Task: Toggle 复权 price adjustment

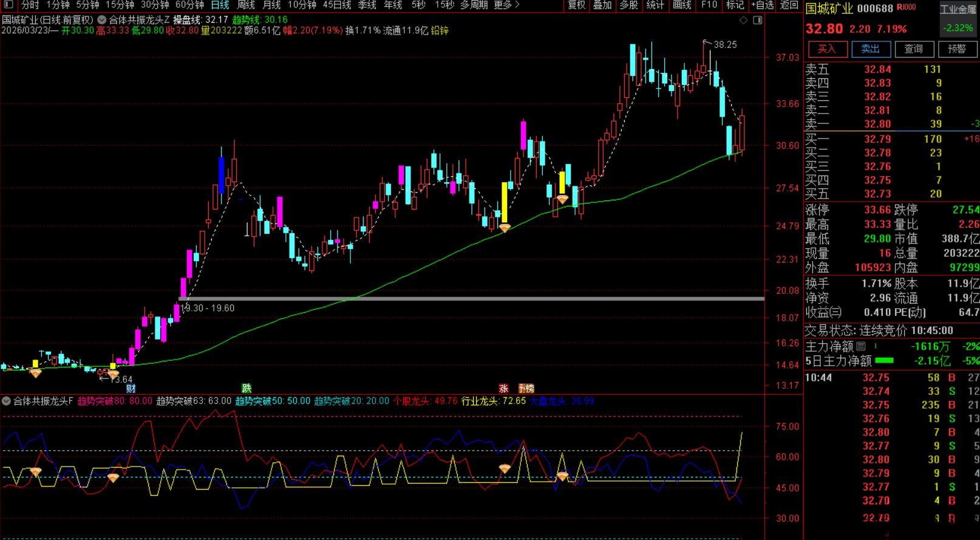Action: click(x=576, y=5)
